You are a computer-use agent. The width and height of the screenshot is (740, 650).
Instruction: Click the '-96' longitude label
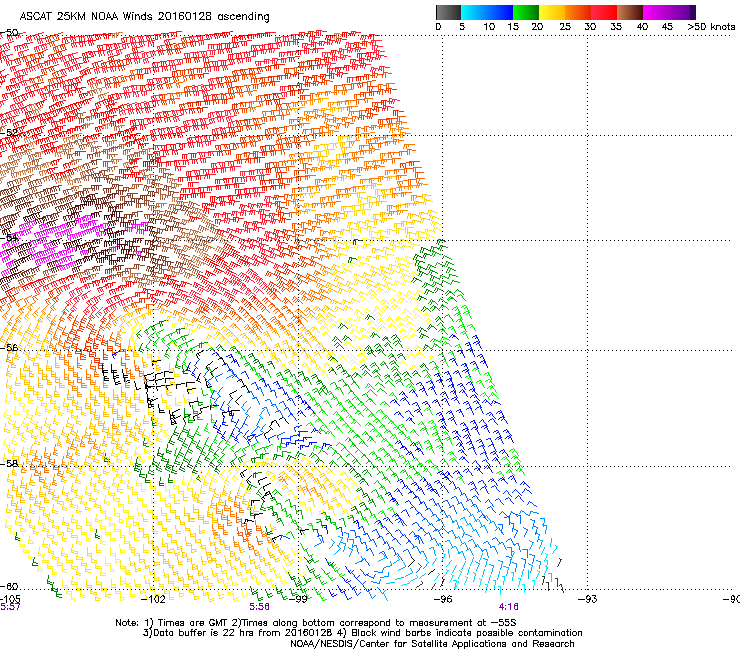442,599
